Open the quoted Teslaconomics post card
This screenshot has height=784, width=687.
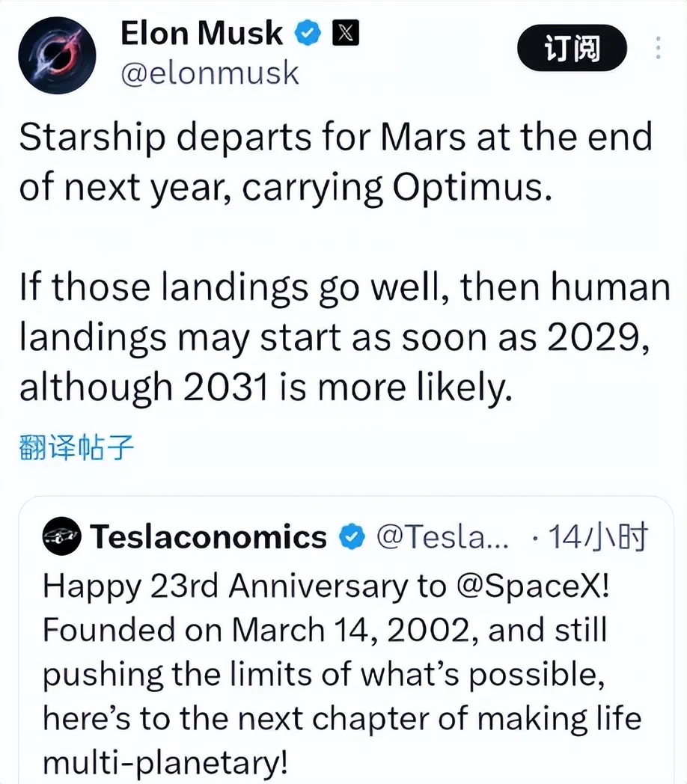pyautogui.click(x=346, y=640)
